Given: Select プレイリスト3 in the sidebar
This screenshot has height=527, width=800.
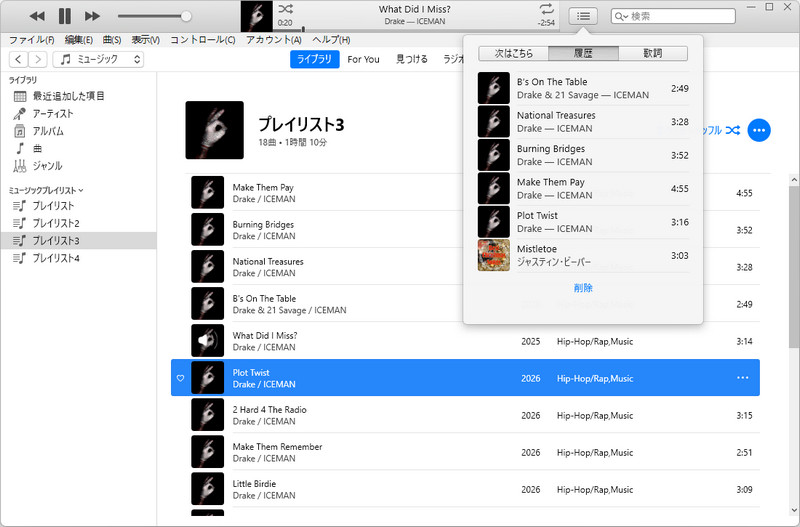Looking at the screenshot, I should click(78, 240).
